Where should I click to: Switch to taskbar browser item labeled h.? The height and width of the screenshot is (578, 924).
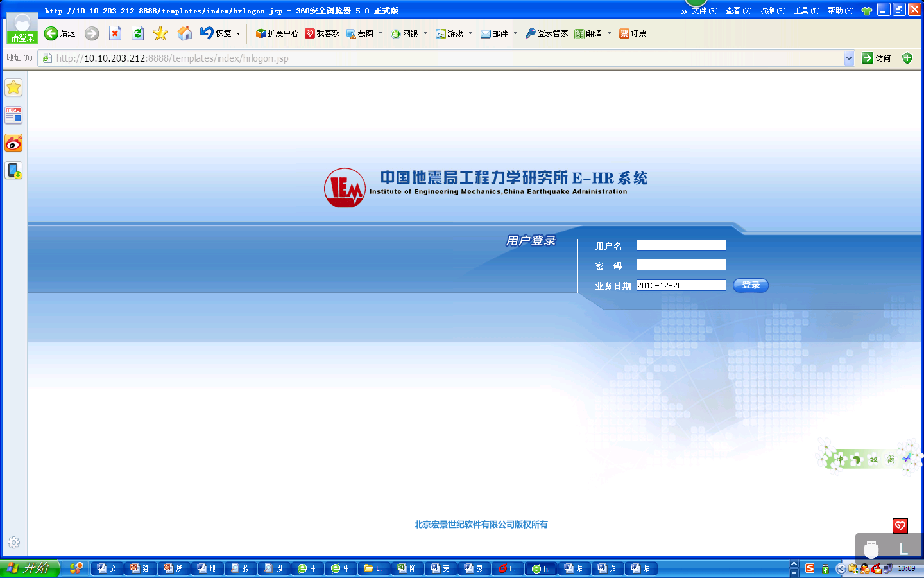tap(541, 568)
